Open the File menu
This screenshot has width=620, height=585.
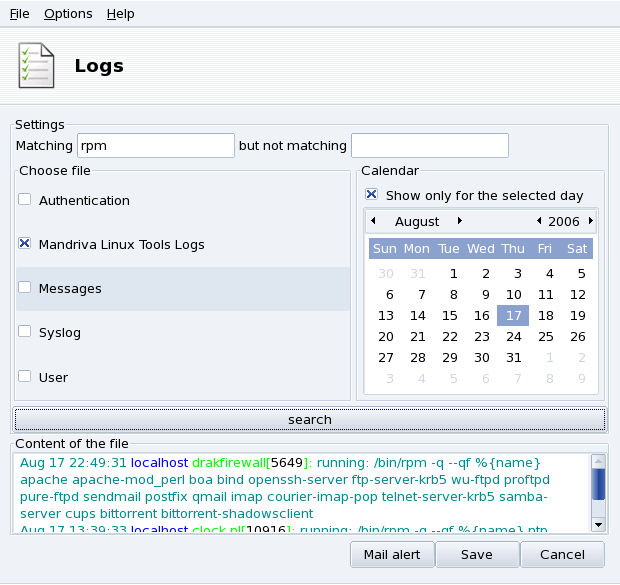click(20, 14)
